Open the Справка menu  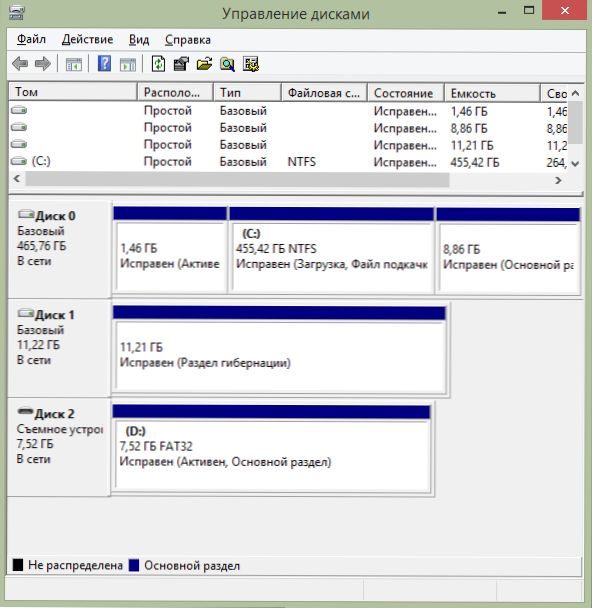[x=188, y=39]
